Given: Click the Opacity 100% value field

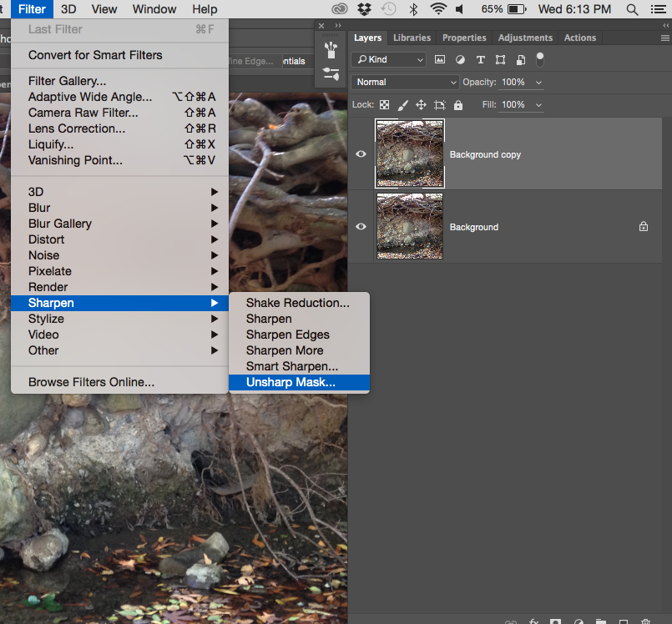Looking at the screenshot, I should click(513, 82).
